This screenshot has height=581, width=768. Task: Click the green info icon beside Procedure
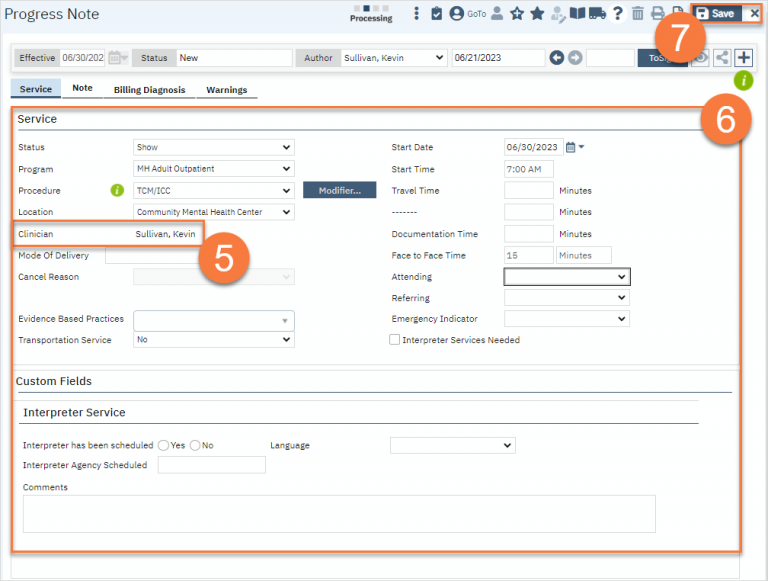pos(117,190)
